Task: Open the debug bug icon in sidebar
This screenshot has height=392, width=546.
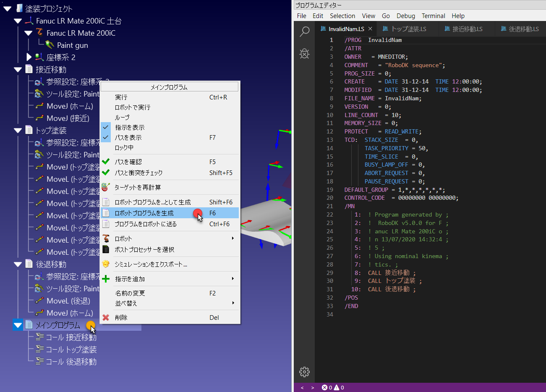Action: (305, 53)
